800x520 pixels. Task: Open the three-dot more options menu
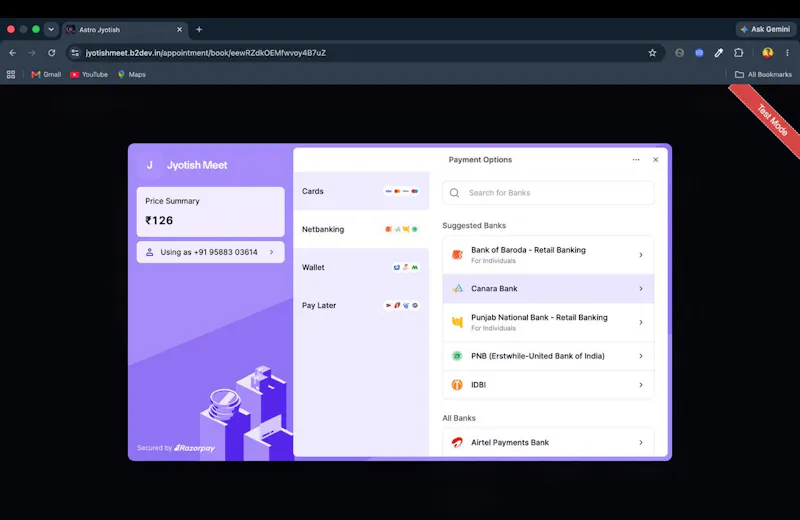point(636,160)
